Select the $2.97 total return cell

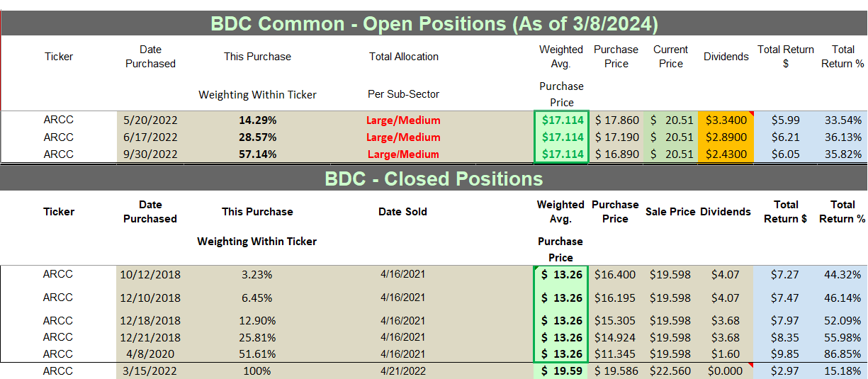pyautogui.click(x=785, y=370)
